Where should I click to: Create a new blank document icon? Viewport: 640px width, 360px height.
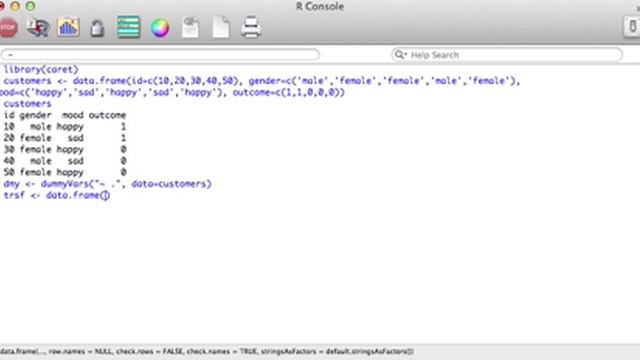[221, 27]
